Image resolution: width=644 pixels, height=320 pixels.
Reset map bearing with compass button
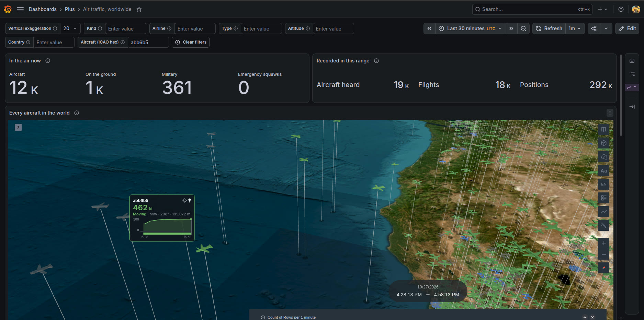(x=604, y=268)
